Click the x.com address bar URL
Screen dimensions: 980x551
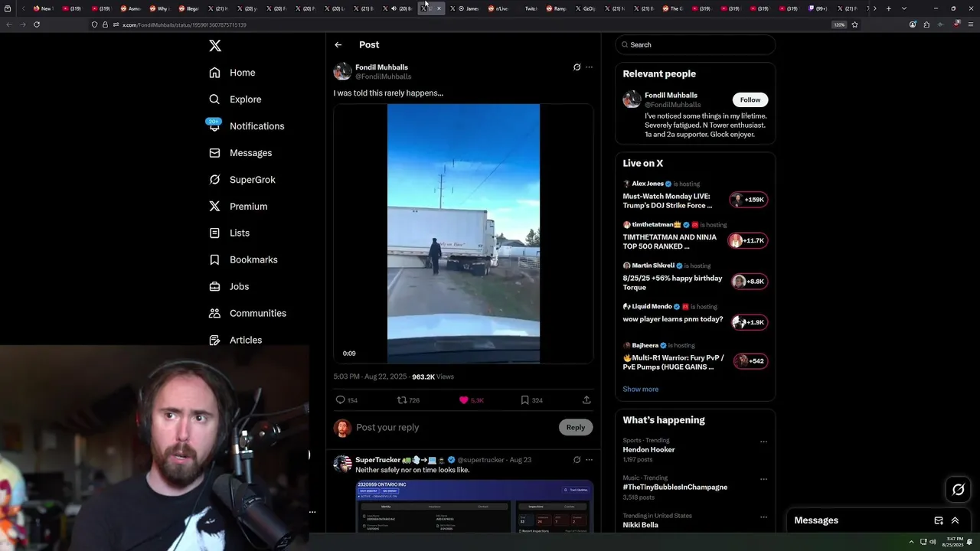click(184, 25)
